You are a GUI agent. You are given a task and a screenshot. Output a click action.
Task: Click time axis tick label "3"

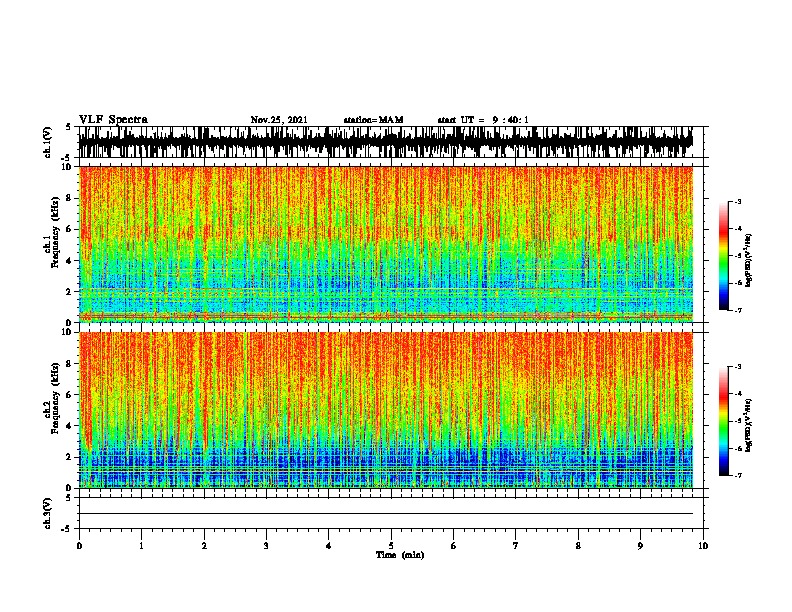pyautogui.click(x=266, y=545)
